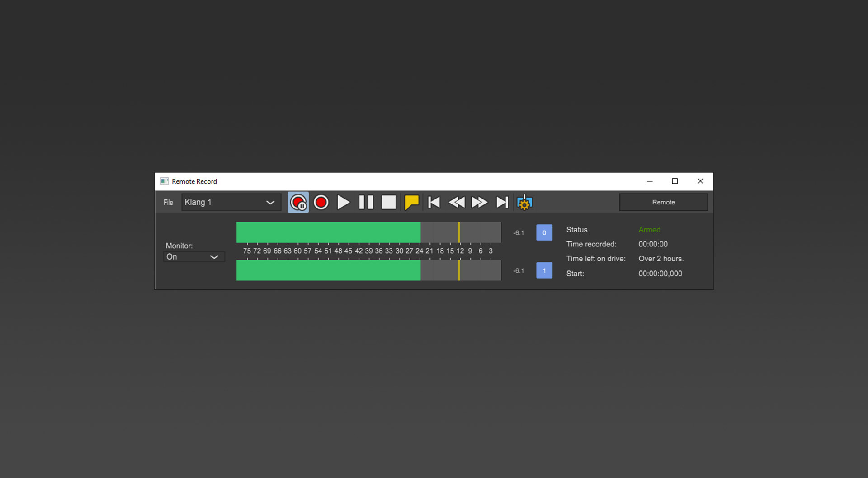The height and width of the screenshot is (478, 868).
Task: Click the Stop button
Action: pos(389,202)
